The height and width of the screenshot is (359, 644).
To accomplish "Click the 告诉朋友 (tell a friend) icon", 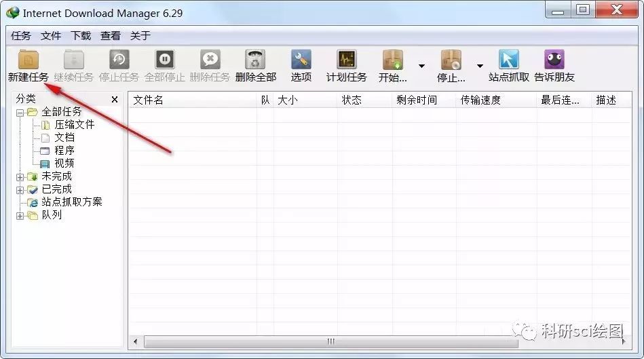I will 554,60.
